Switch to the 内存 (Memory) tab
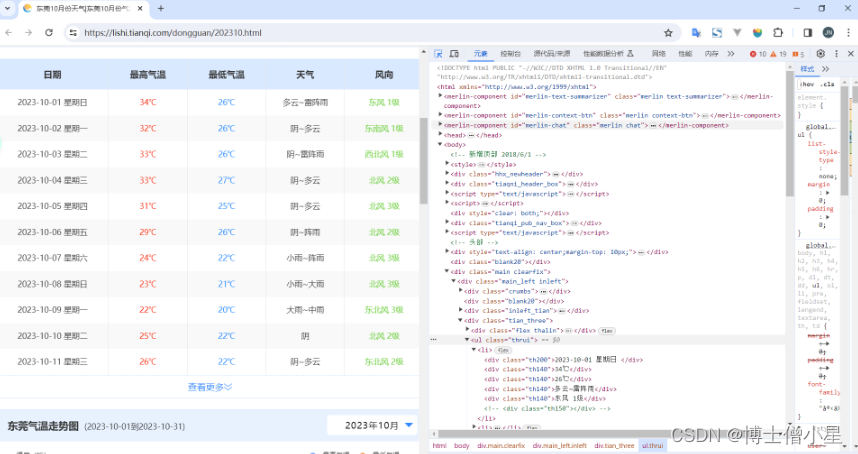 pos(711,54)
